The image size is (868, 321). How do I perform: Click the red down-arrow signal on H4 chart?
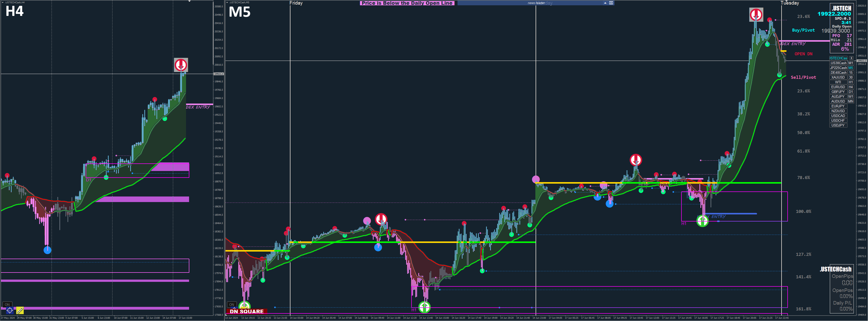point(181,65)
